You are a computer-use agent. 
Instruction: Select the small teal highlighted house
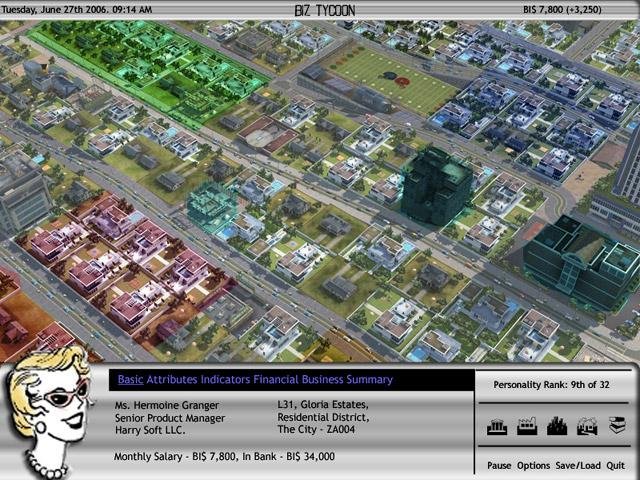click(211, 207)
